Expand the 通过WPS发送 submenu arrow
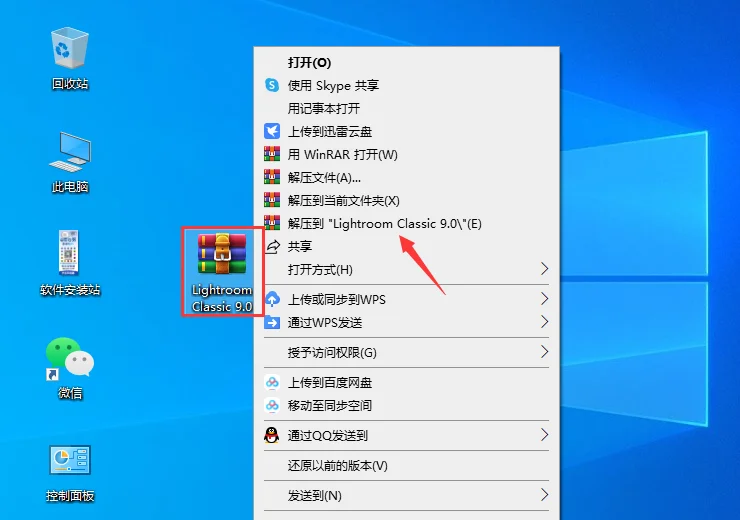This screenshot has width=740, height=520. 544,322
